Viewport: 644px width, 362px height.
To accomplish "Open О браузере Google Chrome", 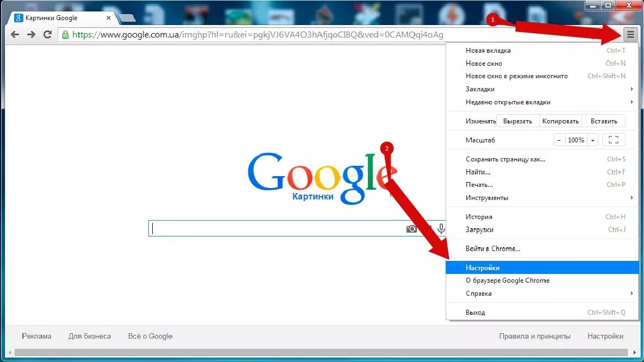I will point(542,280).
